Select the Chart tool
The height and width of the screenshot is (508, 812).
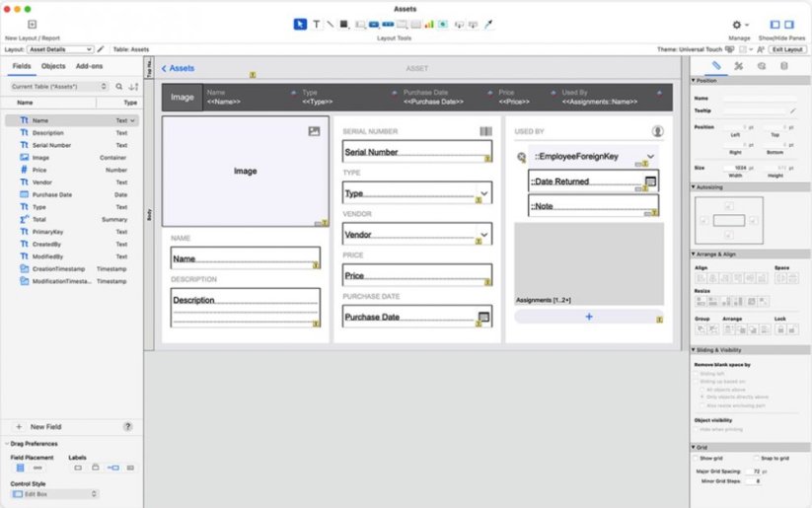coord(429,25)
